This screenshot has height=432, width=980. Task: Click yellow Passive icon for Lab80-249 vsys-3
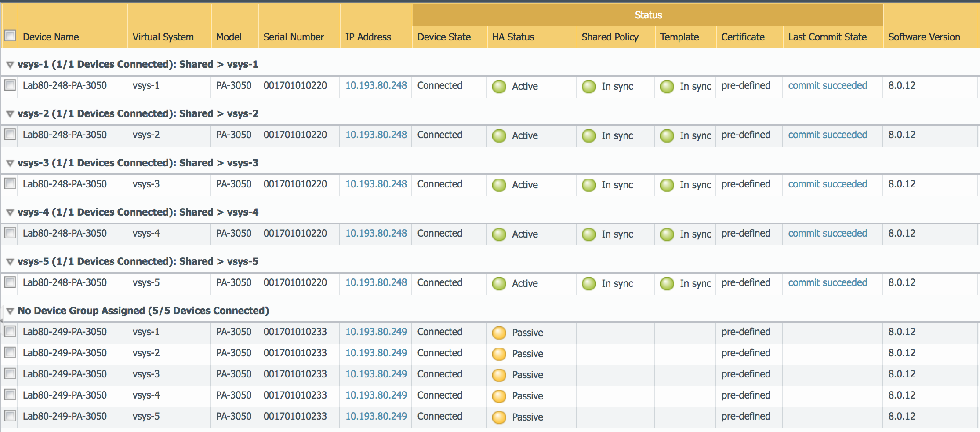[499, 375]
